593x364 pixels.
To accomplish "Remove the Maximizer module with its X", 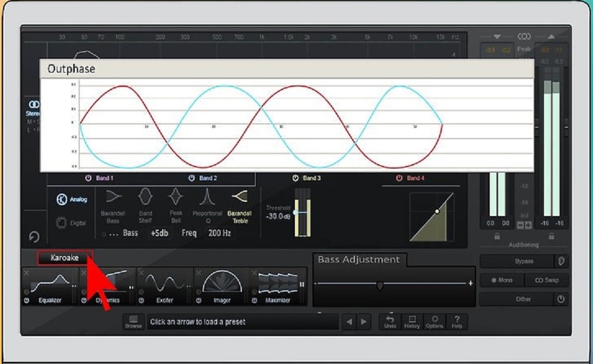I will [x=254, y=272].
